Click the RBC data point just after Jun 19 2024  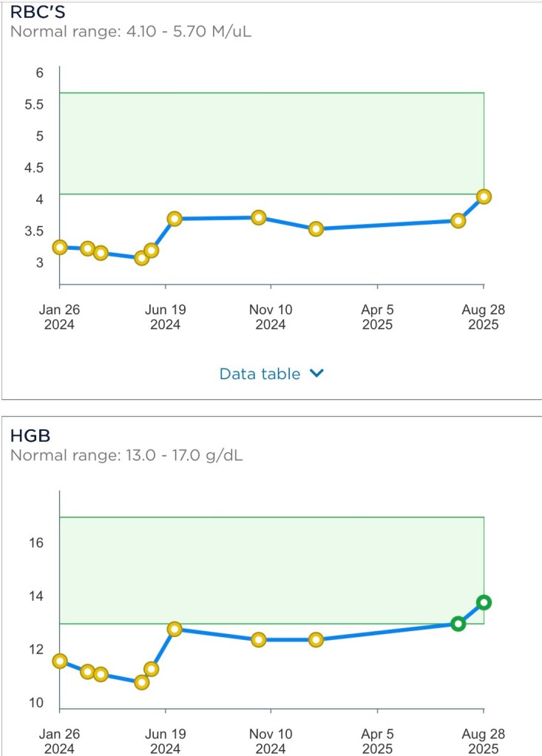[175, 219]
